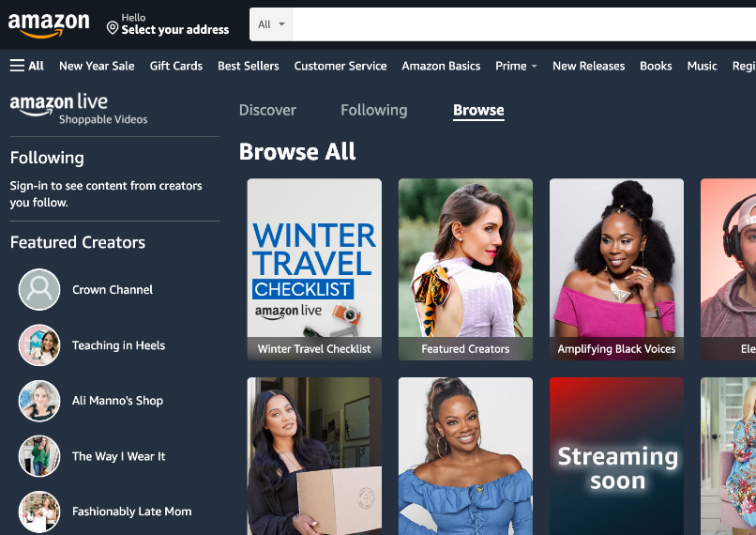
Task: Select the Browse tab
Action: pyautogui.click(x=478, y=110)
